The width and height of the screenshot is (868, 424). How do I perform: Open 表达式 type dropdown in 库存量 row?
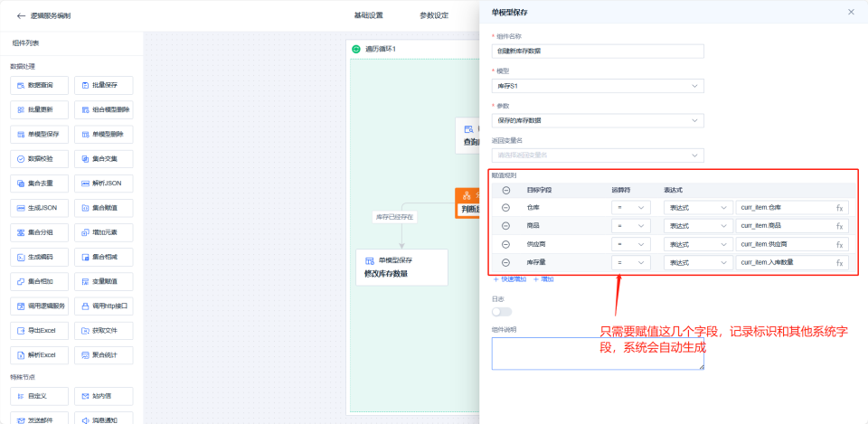(x=698, y=262)
